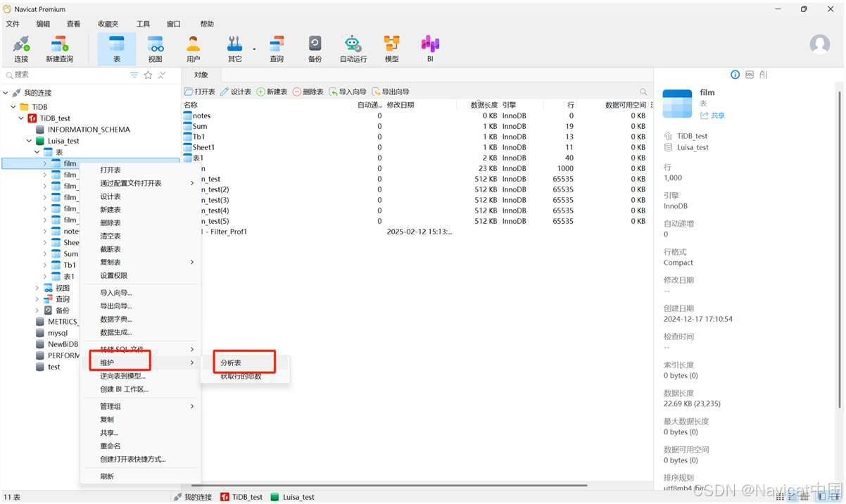Open the 帮助 help menu
846x504 pixels.
point(207,24)
